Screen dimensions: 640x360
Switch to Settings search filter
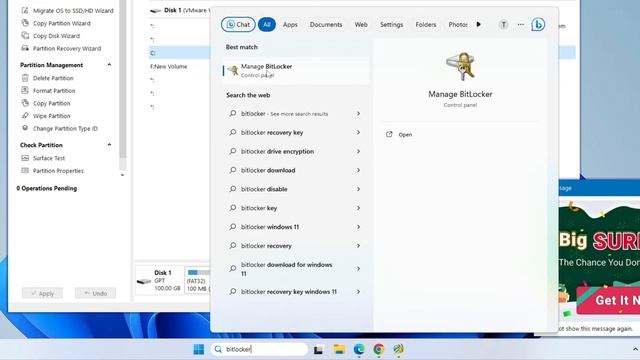pos(391,24)
